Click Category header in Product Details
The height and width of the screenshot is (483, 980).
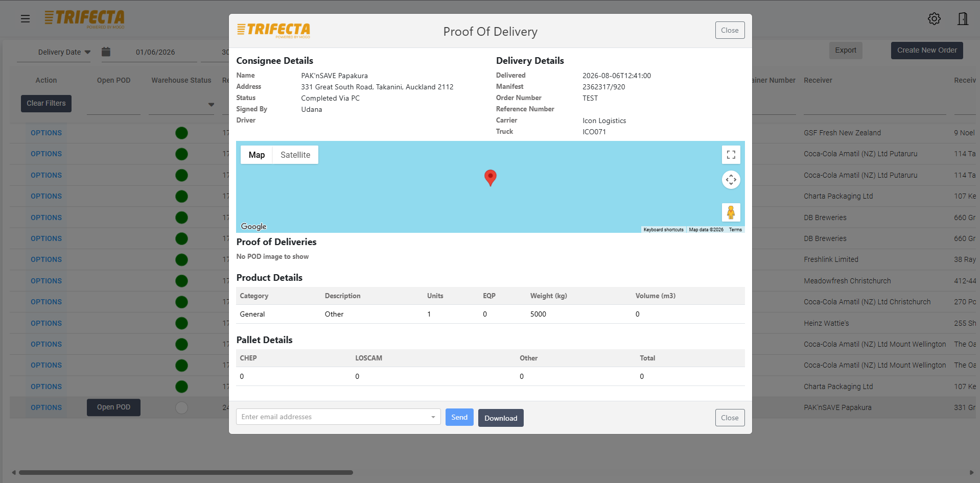(x=254, y=296)
